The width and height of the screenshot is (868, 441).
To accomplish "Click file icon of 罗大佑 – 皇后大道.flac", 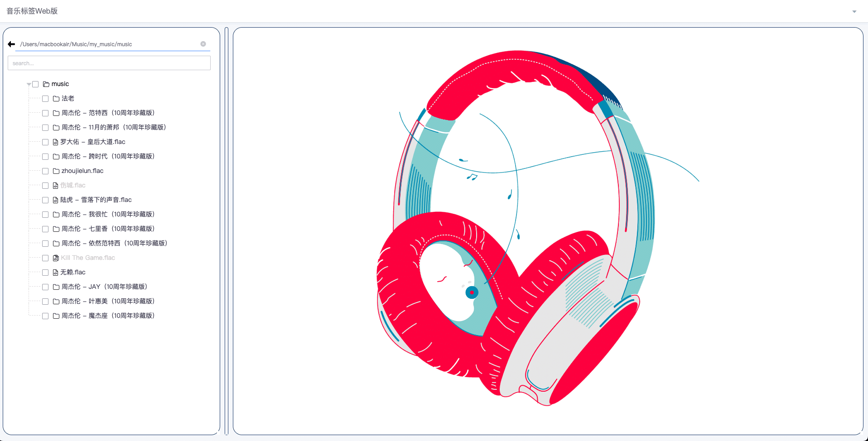I will point(55,142).
